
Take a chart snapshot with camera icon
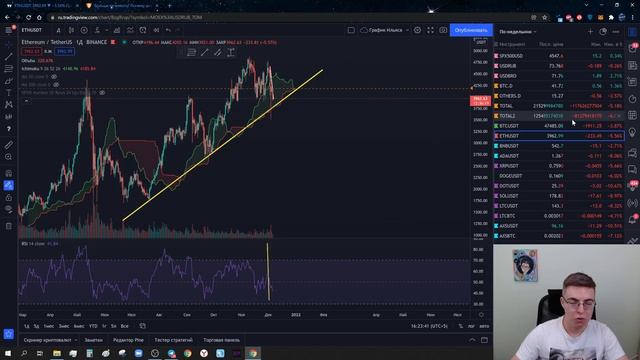tap(443, 30)
